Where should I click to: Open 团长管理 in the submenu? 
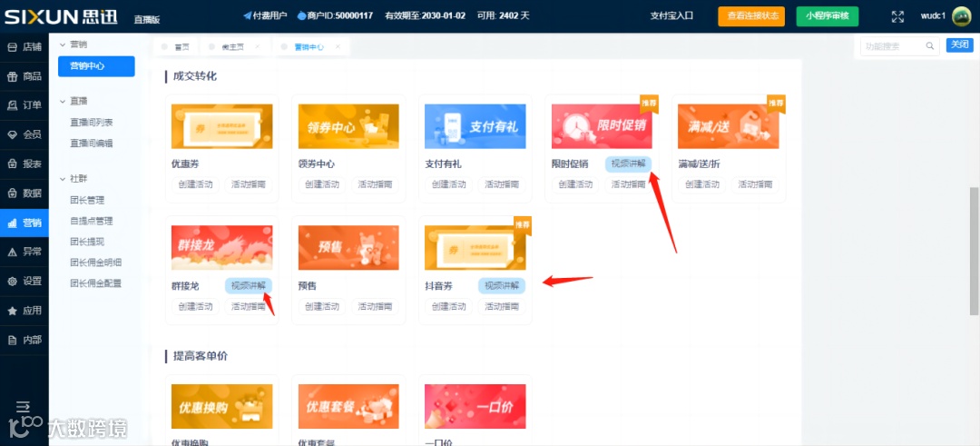pos(87,200)
